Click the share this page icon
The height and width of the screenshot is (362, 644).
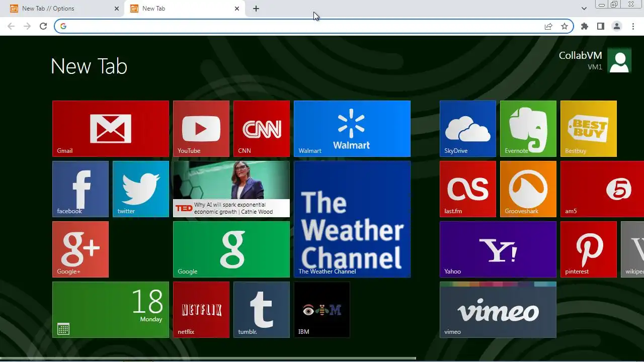click(x=548, y=26)
